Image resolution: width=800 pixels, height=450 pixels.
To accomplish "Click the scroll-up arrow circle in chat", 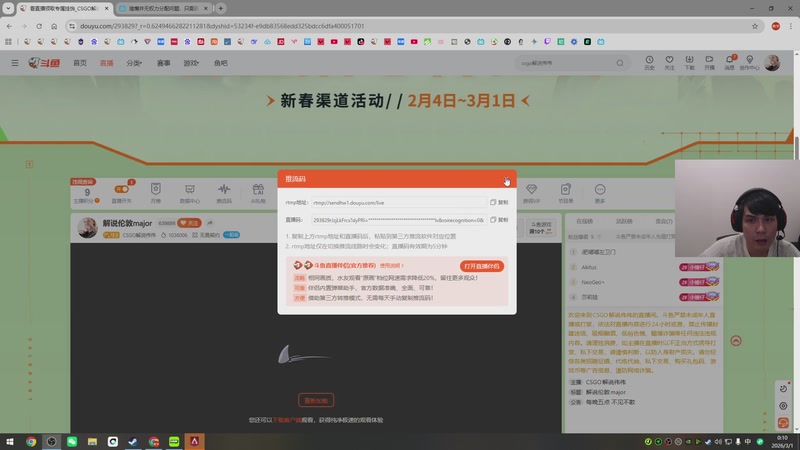I will 736,341.
